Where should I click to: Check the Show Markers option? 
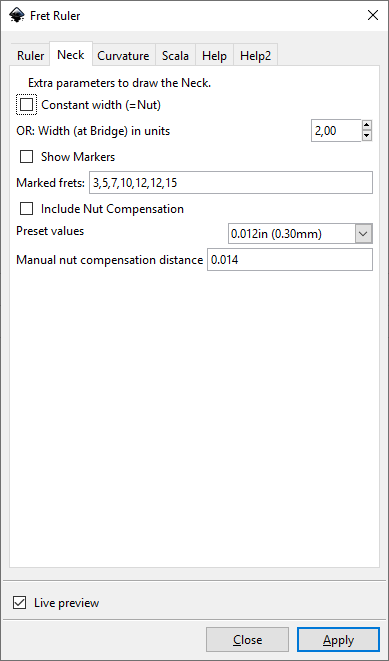tap(26, 157)
